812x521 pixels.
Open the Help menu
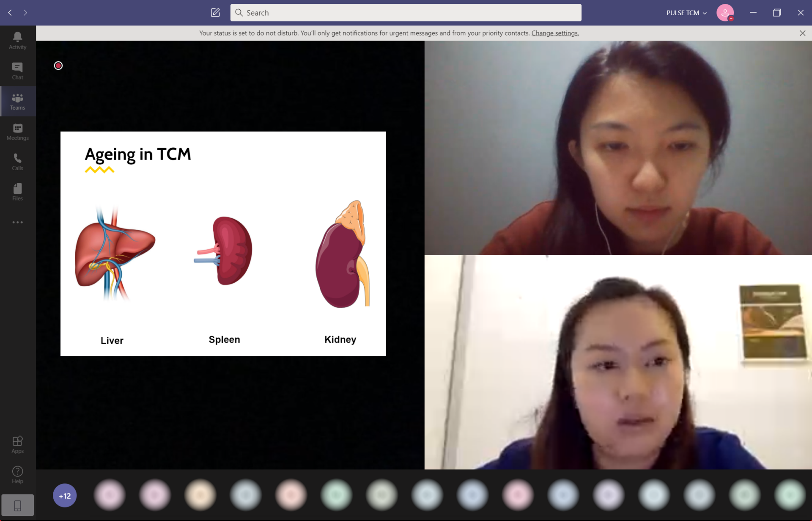17,474
